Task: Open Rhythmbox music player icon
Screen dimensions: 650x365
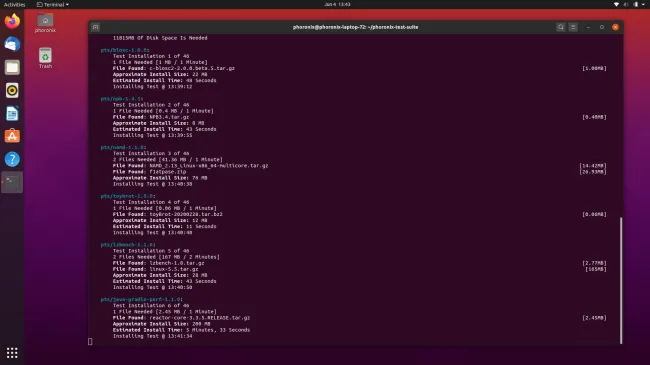Action: 12,90
